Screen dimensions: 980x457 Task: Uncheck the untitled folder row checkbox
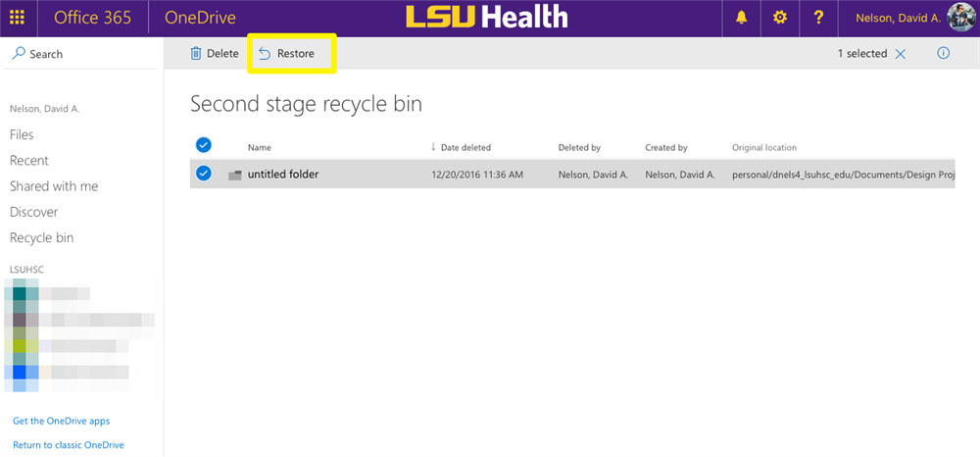204,174
